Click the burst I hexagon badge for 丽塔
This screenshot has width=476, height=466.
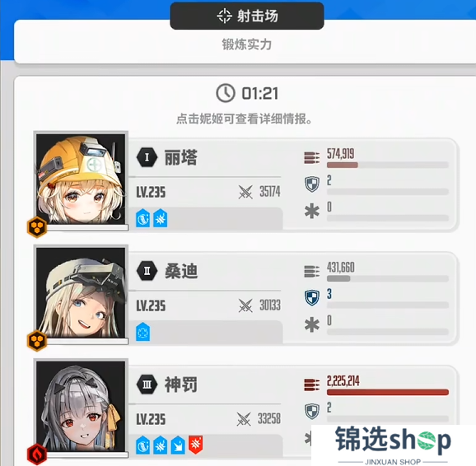click(147, 157)
